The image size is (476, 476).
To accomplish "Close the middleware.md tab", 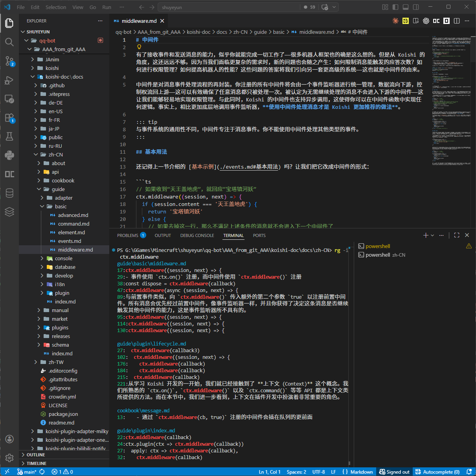I will pyautogui.click(x=162, y=21).
